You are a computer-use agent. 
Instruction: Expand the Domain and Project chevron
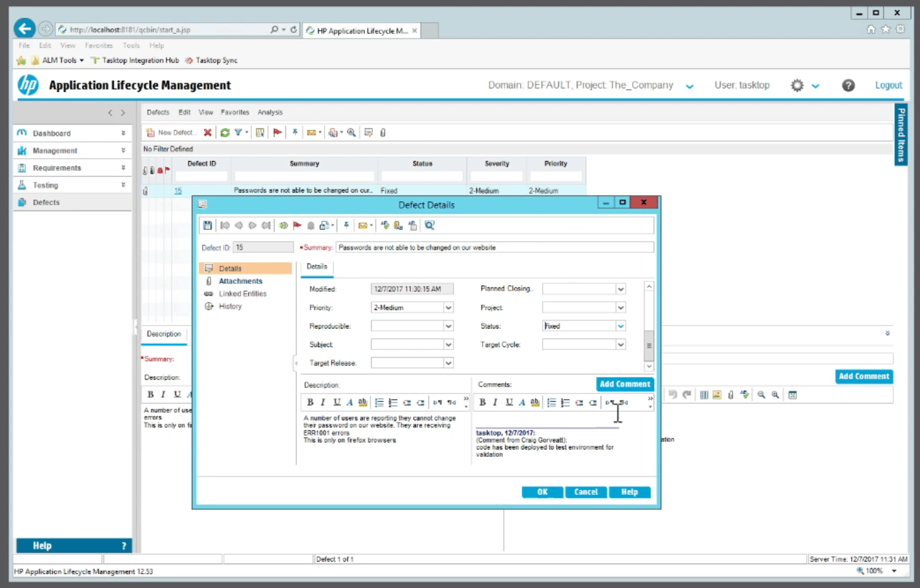[690, 86]
